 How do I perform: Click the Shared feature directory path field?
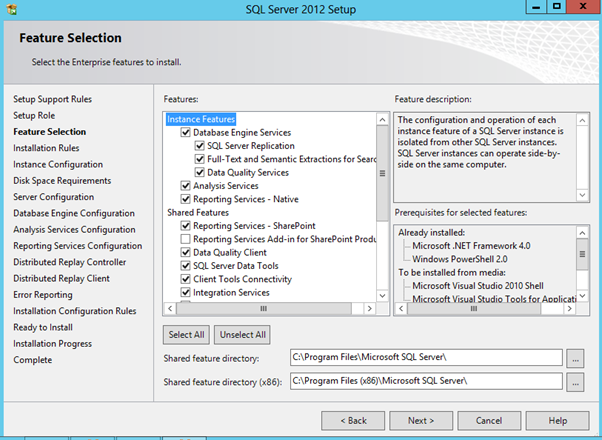426,357
